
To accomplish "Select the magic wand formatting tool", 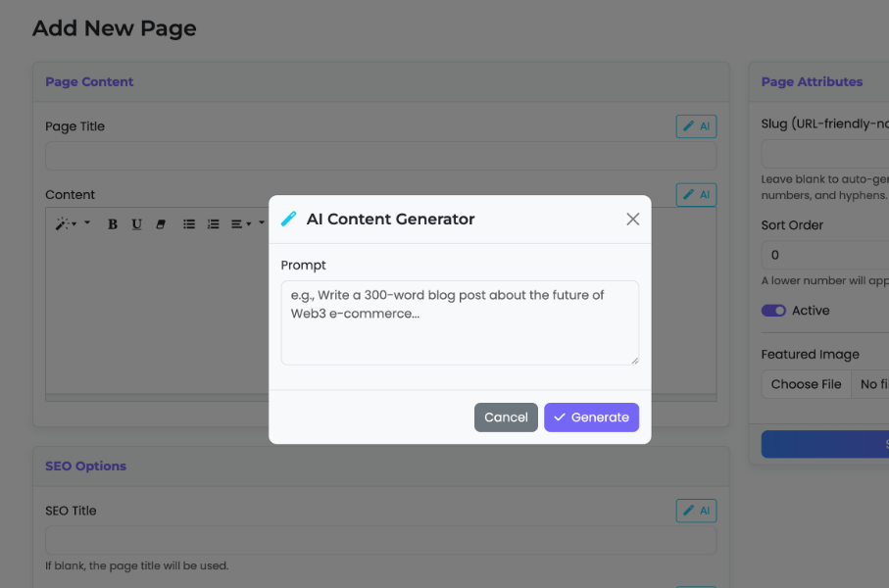I will (x=61, y=223).
